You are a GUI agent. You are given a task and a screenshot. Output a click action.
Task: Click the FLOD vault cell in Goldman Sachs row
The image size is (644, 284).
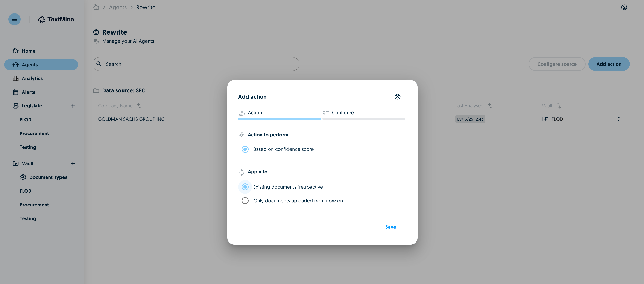(x=553, y=119)
